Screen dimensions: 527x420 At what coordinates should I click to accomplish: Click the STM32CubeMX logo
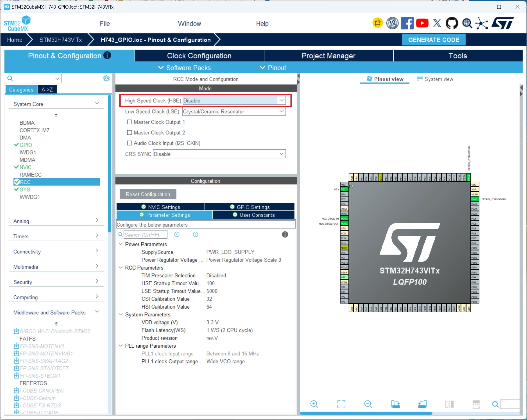tap(17, 23)
